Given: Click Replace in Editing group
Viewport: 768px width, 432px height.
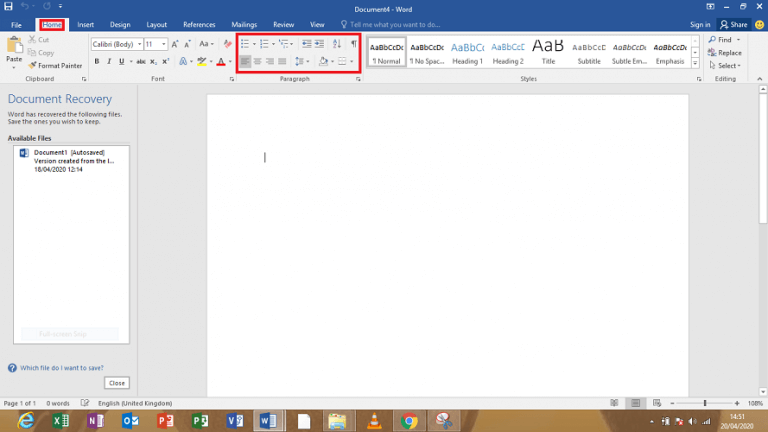Looking at the screenshot, I should click(x=725, y=52).
